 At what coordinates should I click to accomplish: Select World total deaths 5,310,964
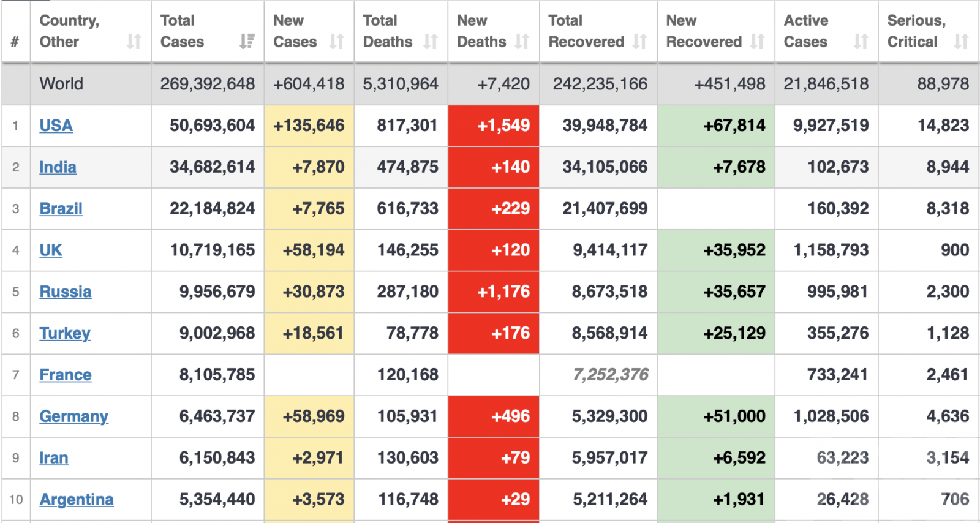401,84
